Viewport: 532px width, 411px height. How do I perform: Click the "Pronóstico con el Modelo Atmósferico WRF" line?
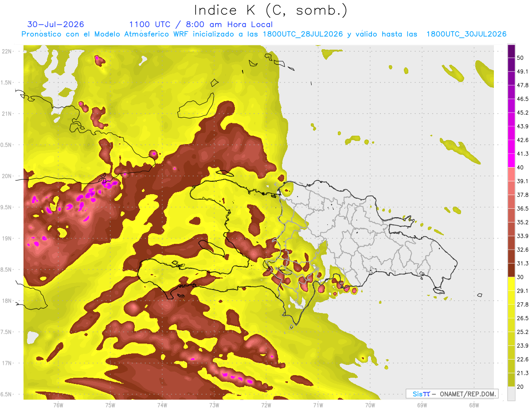click(264, 34)
